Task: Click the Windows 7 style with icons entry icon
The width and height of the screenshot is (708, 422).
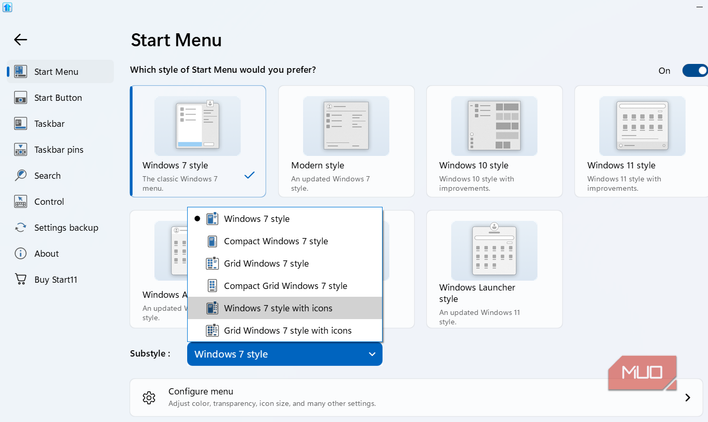Action: point(212,308)
